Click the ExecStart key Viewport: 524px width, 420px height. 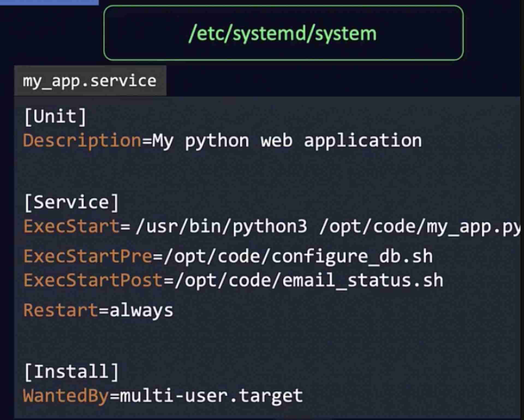click(x=72, y=227)
